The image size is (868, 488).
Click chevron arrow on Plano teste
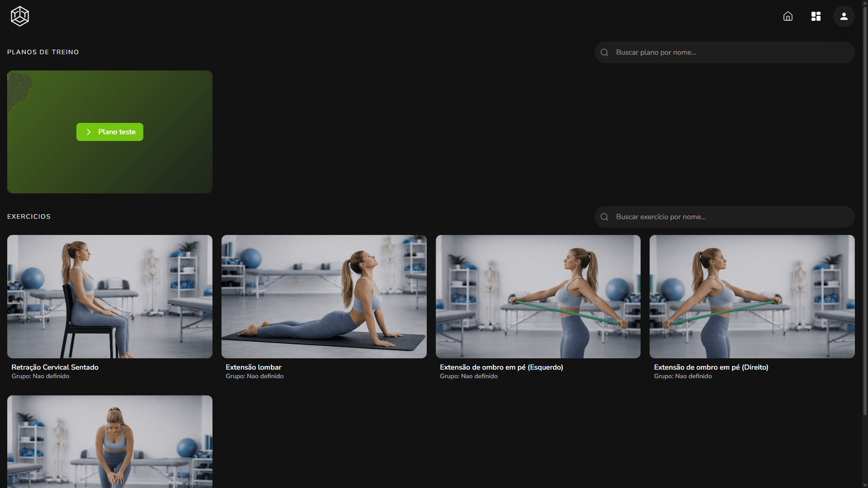89,132
